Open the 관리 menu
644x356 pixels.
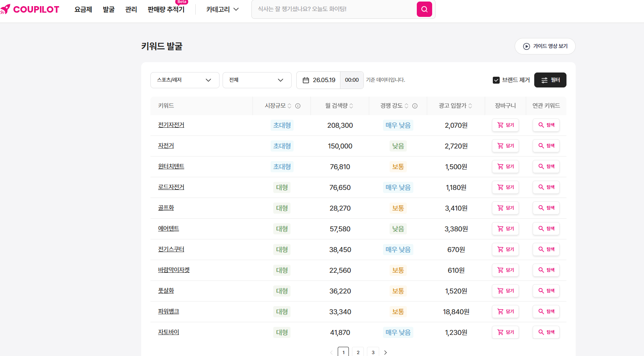pos(131,9)
